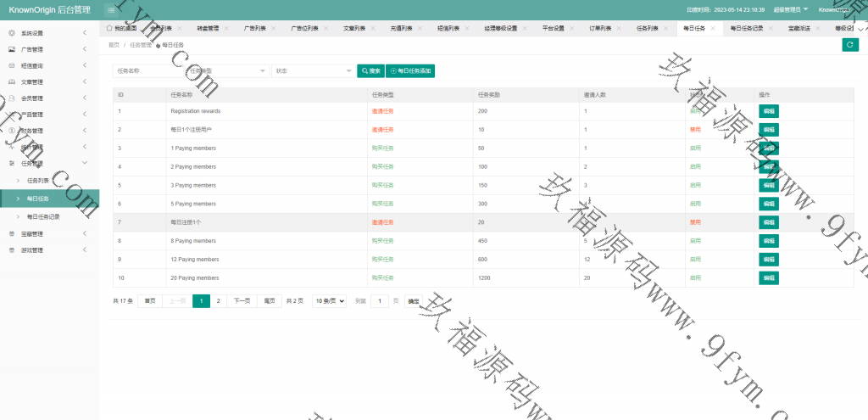Click the 任务名称 search input field
This screenshot has width=868, height=420.
coord(149,71)
